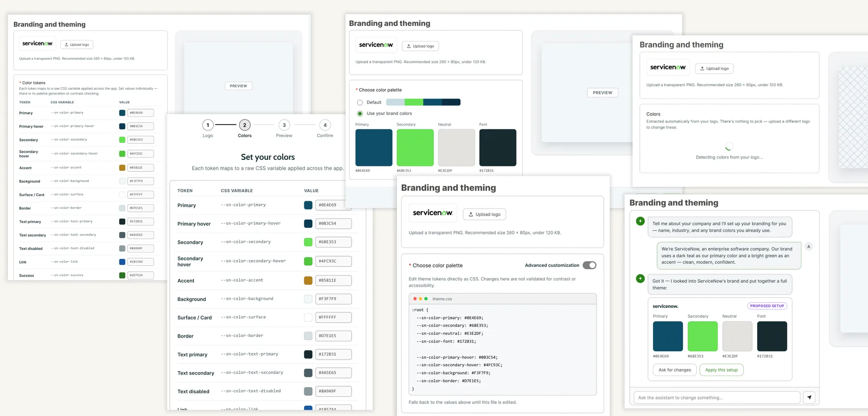Go to step 4 Confirm in the wizard
The height and width of the screenshot is (416, 868).
(325, 125)
